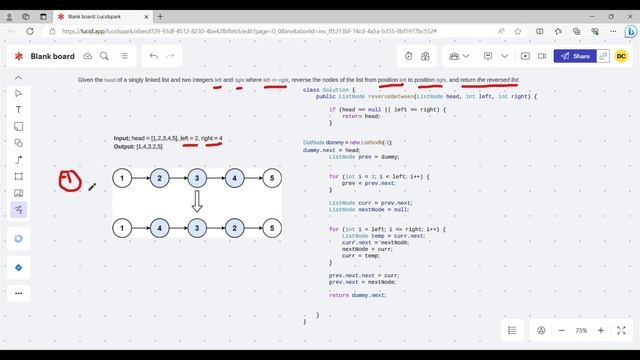Open the image insert tool
Image resolution: width=640 pixels, height=360 pixels.
coord(18,193)
